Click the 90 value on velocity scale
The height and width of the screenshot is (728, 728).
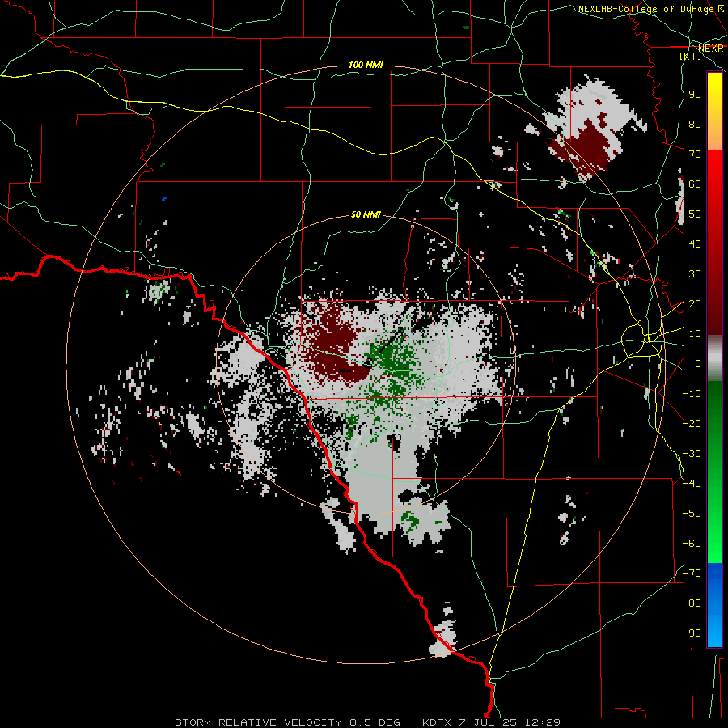695,95
